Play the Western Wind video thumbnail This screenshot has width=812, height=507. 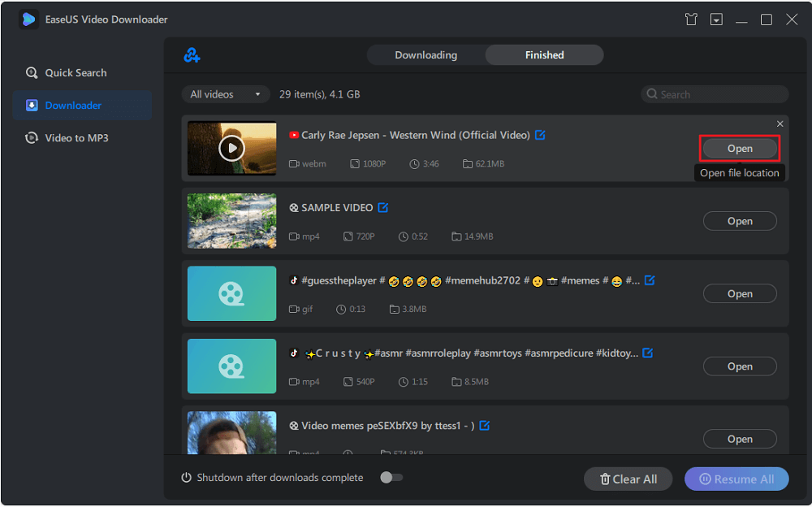pos(231,148)
